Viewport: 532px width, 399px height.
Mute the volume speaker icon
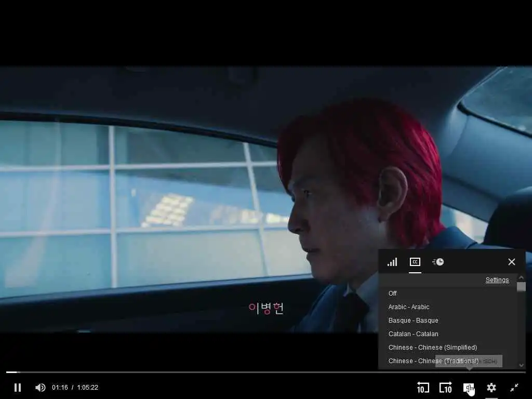coord(41,388)
